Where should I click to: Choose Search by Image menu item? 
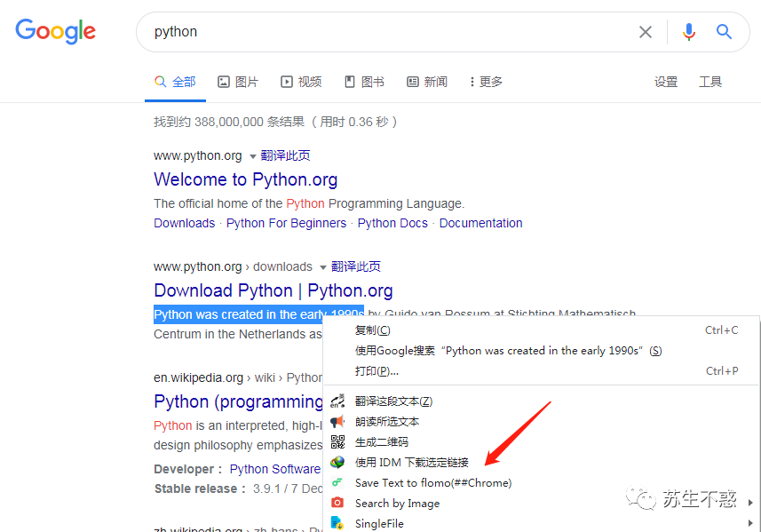point(542,503)
